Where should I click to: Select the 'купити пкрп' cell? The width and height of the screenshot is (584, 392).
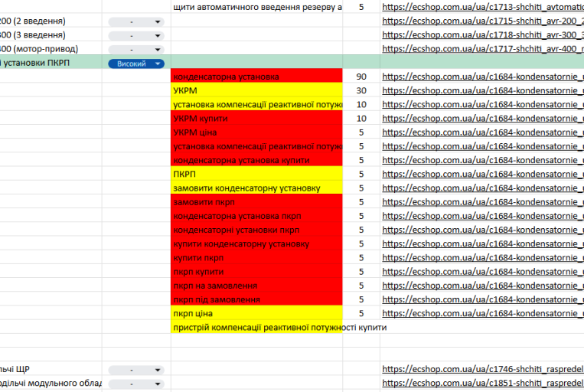[256, 257]
